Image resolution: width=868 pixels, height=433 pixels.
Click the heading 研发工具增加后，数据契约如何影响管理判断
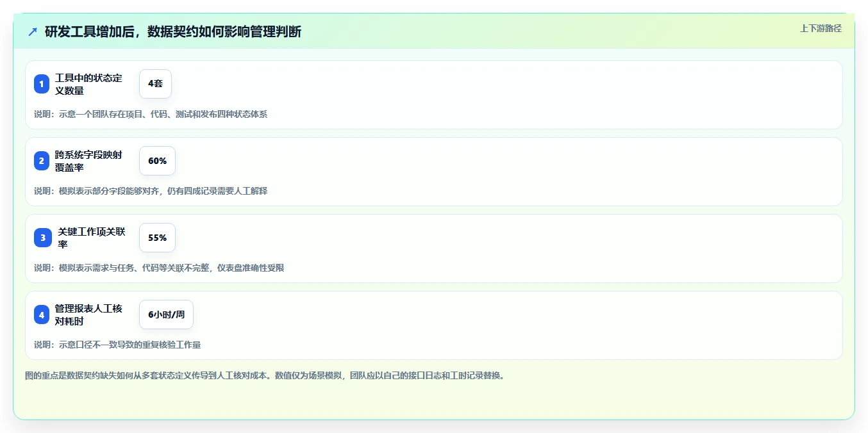click(173, 31)
